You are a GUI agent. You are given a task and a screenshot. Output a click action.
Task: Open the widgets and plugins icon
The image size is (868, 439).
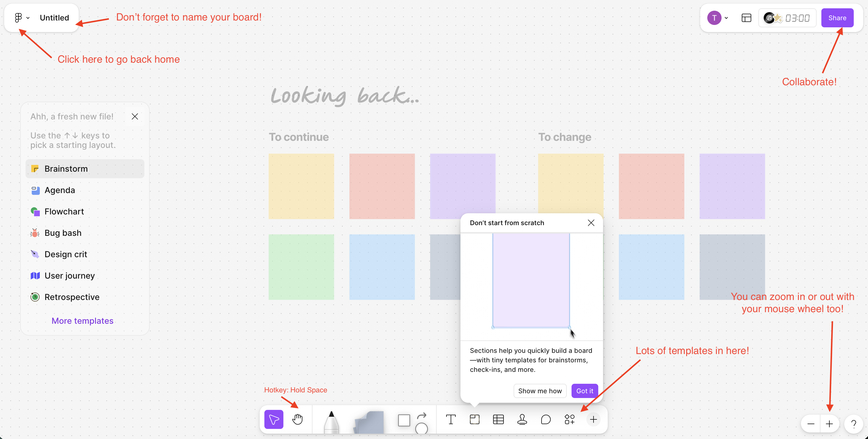pos(569,419)
